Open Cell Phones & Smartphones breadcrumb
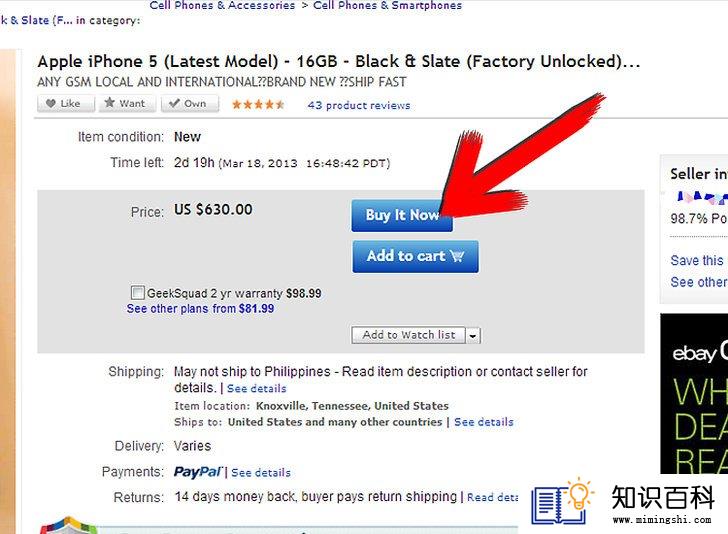 point(387,5)
